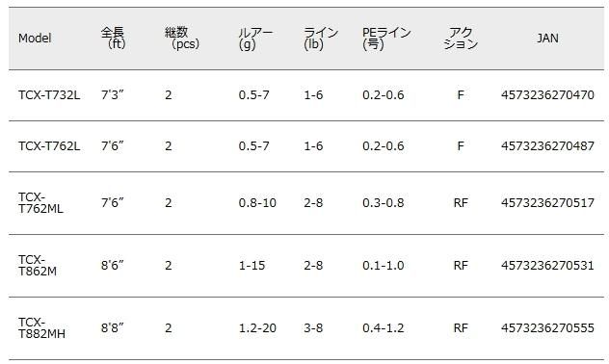Click the Model column header
Viewport: 609px width, 364px height.
[x=35, y=38]
